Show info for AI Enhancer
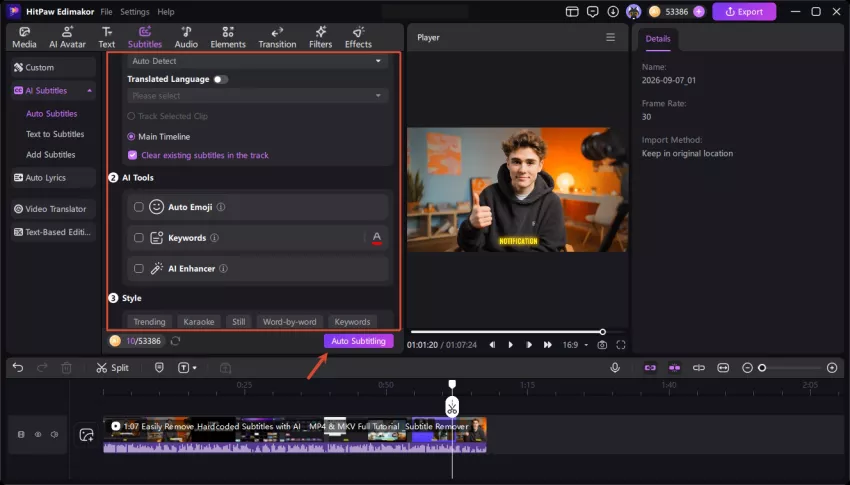The height and width of the screenshot is (485, 850). 223,269
